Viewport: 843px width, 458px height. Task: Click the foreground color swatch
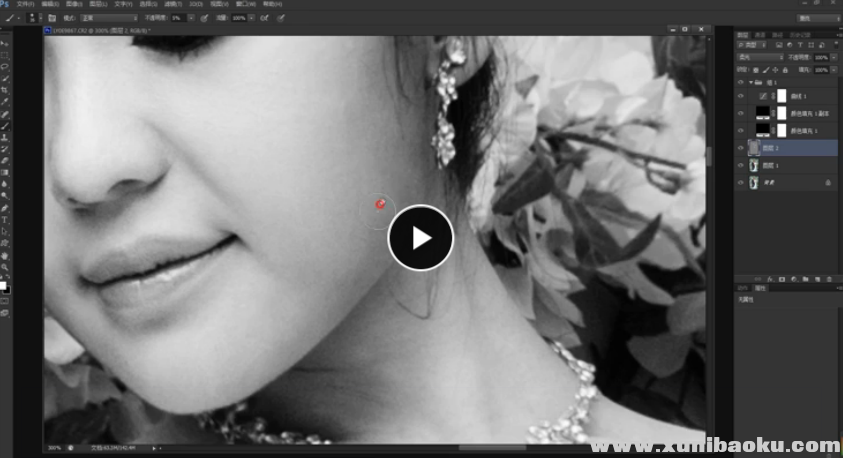[3, 285]
